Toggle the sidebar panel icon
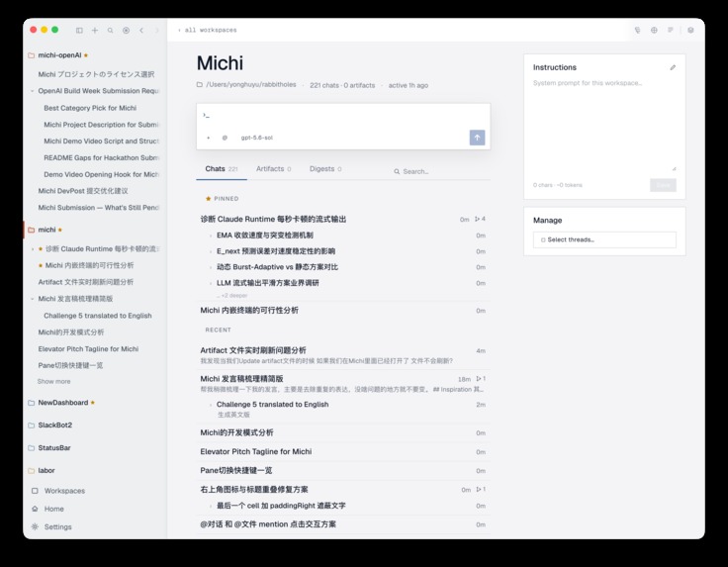This screenshot has height=567, width=728. coord(79,31)
